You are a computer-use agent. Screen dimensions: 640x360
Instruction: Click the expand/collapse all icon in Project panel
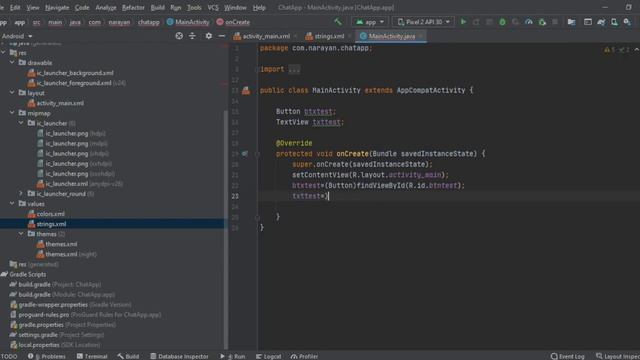click(x=192, y=36)
